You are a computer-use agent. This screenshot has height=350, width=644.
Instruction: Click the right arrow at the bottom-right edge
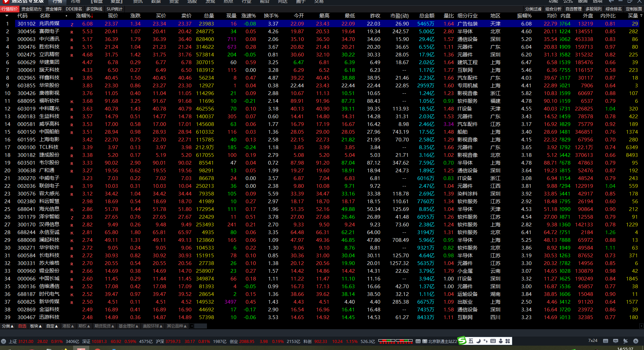click(641, 326)
